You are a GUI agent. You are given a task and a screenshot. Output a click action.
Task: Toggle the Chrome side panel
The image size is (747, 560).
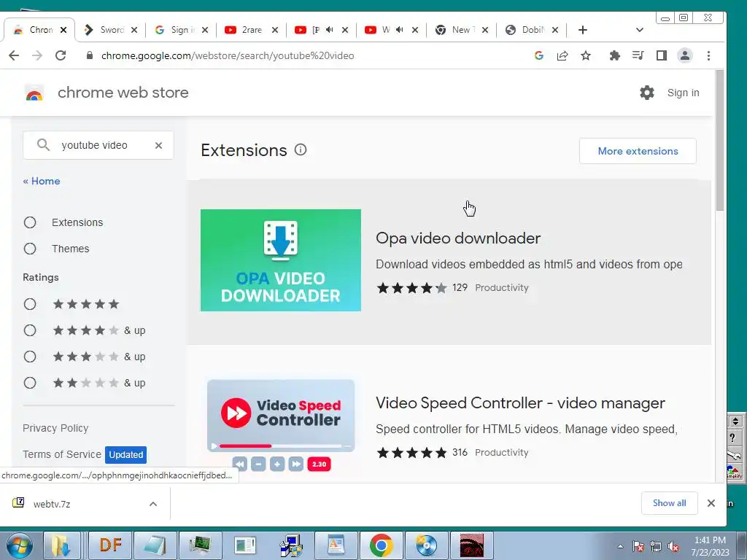pyautogui.click(x=661, y=55)
